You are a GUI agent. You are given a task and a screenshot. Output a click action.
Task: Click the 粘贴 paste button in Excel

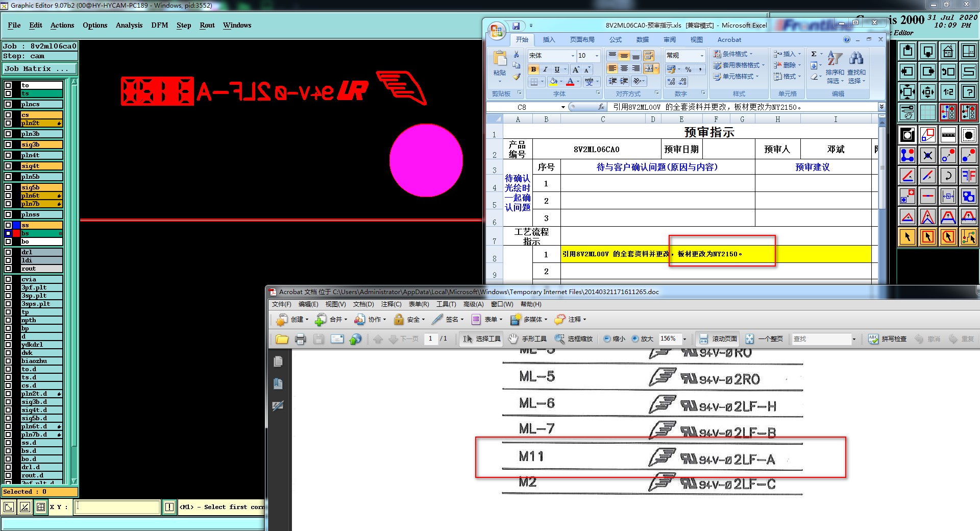pyautogui.click(x=500, y=67)
